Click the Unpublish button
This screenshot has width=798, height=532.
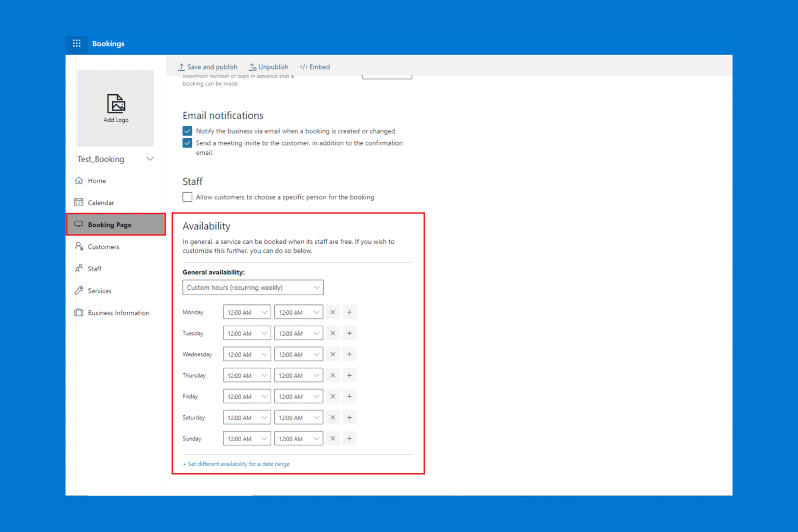(x=269, y=67)
